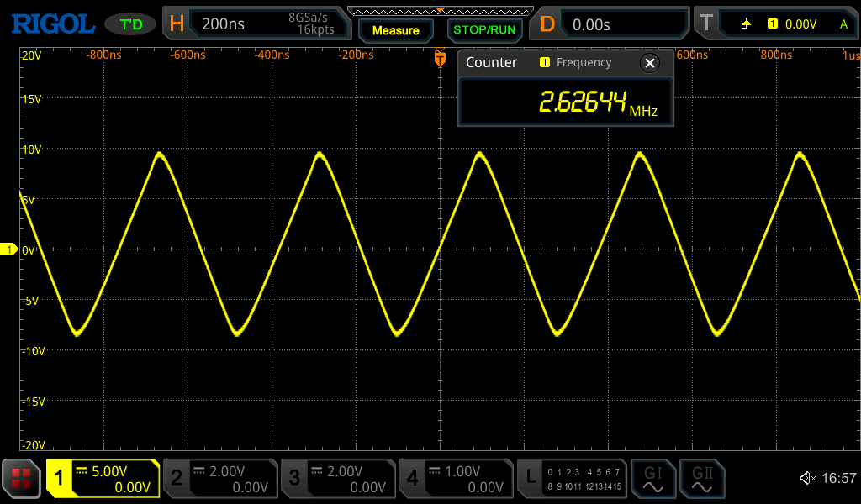
Task: Click the waveform memory position bar at top
Action: click(x=440, y=10)
